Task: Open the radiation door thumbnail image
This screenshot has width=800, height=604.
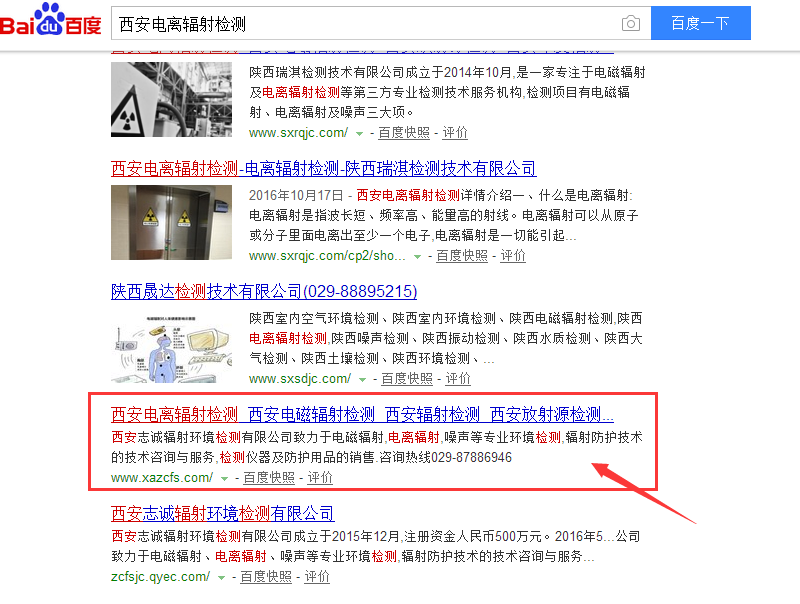Action: click(x=171, y=222)
